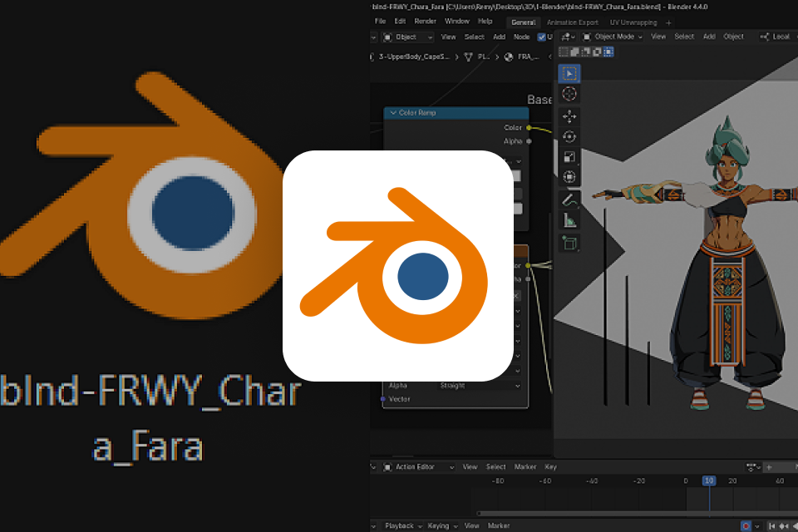Image resolution: width=798 pixels, height=532 pixels.
Task: Open the Action Editor Key menu
Action: coord(550,467)
